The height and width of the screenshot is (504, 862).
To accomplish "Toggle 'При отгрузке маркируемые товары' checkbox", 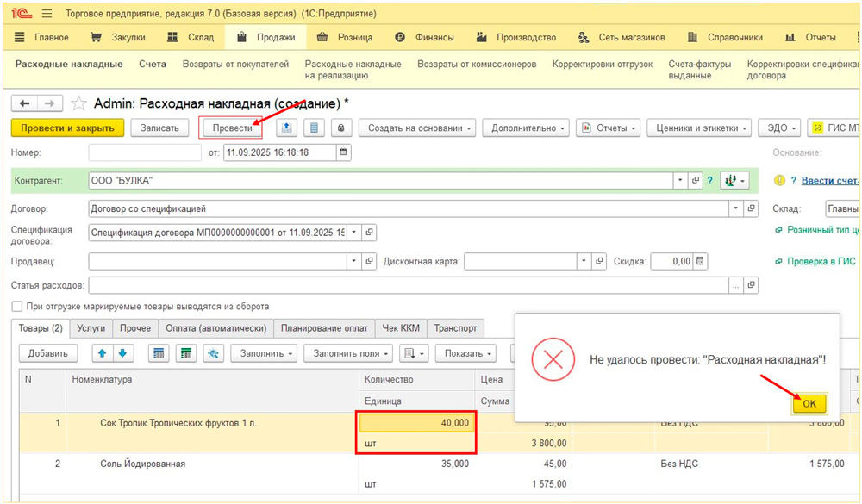I will tap(17, 307).
